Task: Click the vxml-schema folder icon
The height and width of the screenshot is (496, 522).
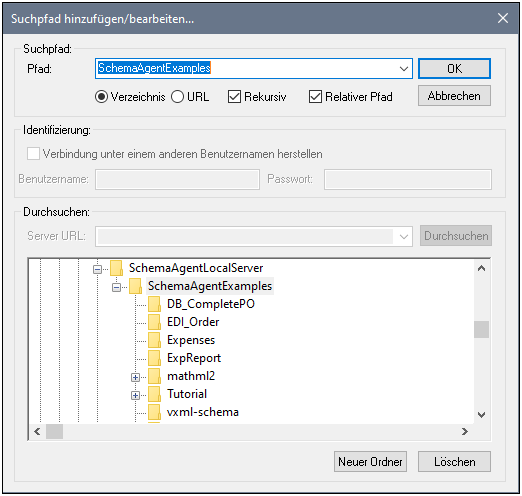Action: point(155,412)
